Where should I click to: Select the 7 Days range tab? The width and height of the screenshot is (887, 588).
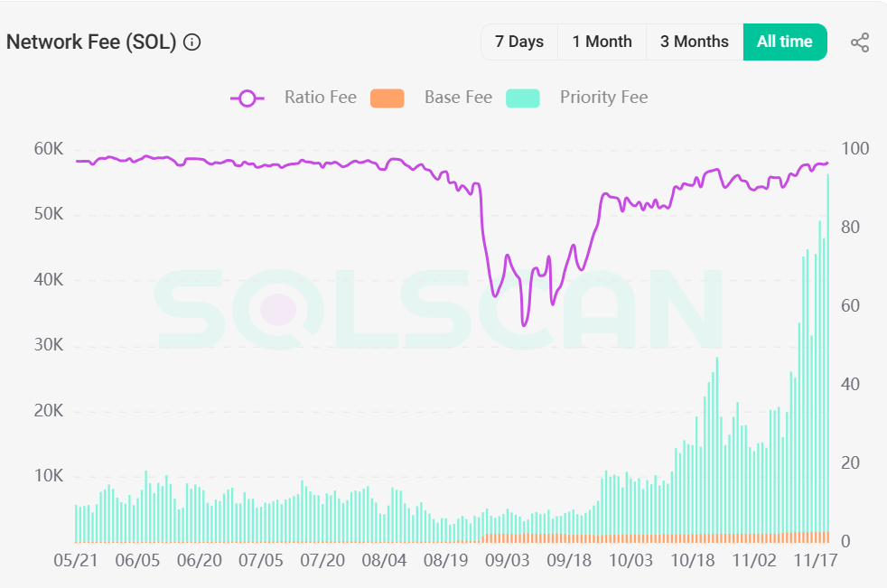(519, 42)
